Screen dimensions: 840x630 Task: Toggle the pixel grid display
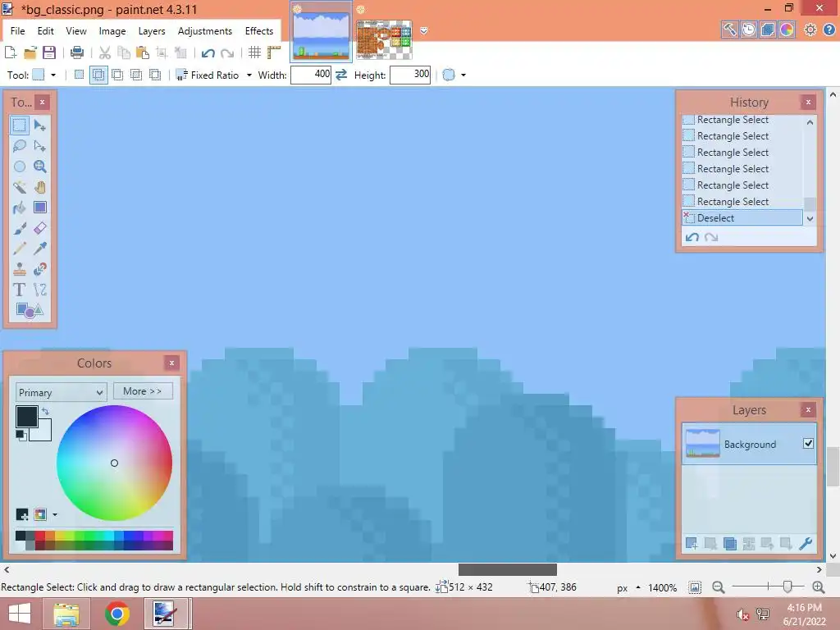point(254,52)
